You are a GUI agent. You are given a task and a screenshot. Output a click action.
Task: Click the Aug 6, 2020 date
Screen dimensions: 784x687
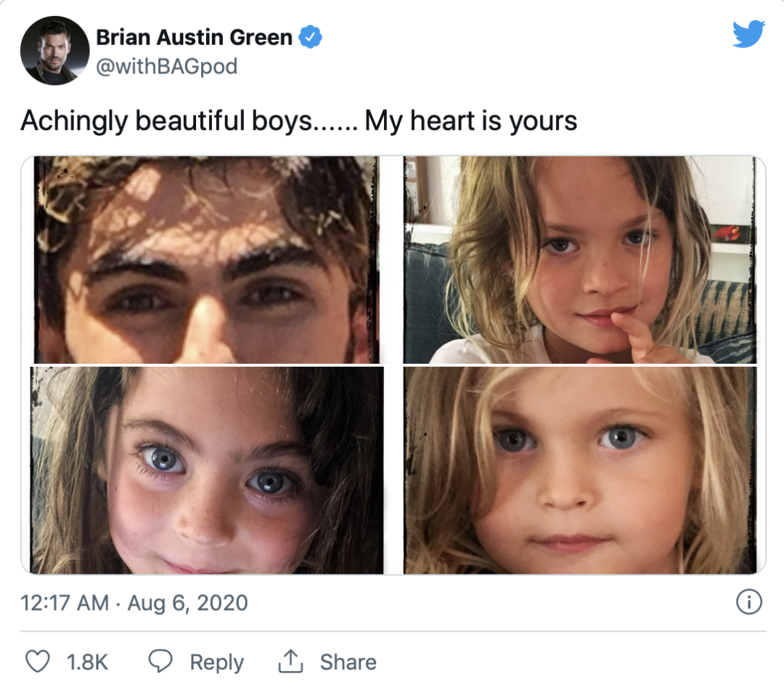click(187, 603)
